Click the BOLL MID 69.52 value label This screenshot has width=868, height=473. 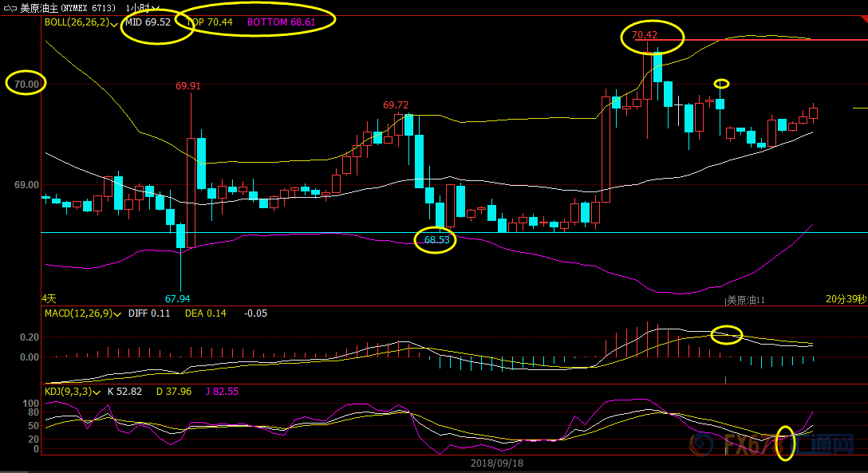[x=148, y=22]
